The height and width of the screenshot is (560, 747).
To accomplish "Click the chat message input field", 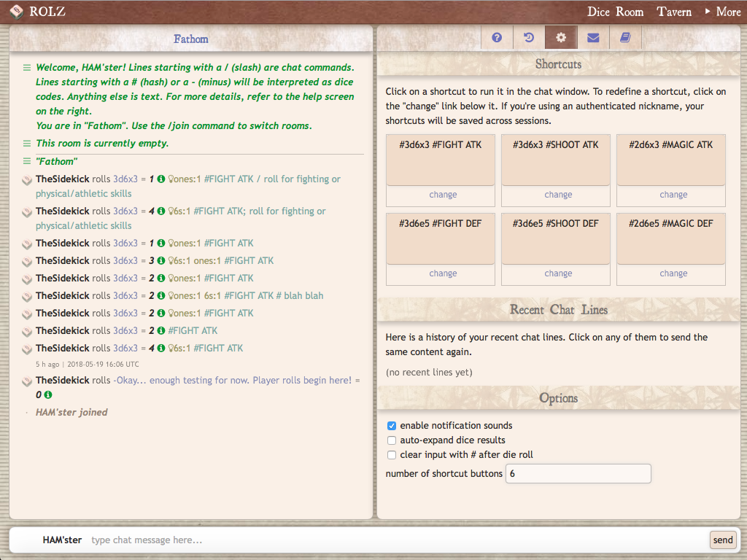I will (292, 540).
